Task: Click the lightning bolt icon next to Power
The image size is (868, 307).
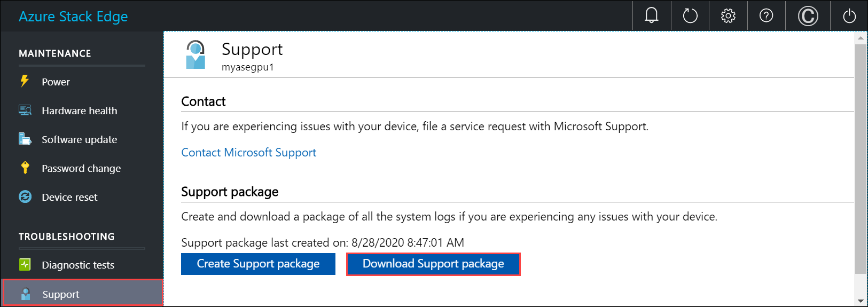Action: pyautogui.click(x=25, y=81)
